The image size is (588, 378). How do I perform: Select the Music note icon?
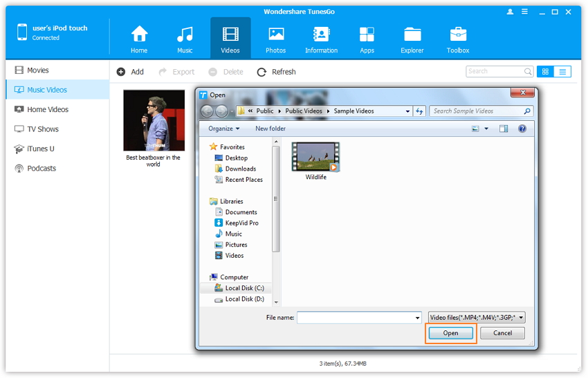(x=185, y=35)
